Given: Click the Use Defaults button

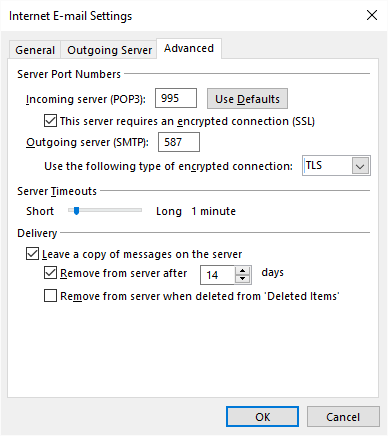Looking at the screenshot, I should 247,99.
